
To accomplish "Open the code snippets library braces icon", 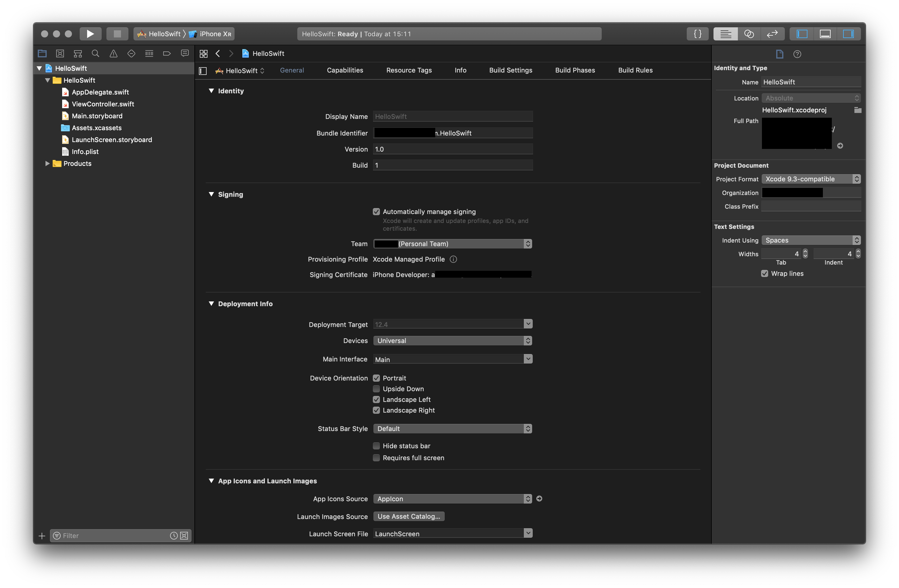I will (x=697, y=34).
